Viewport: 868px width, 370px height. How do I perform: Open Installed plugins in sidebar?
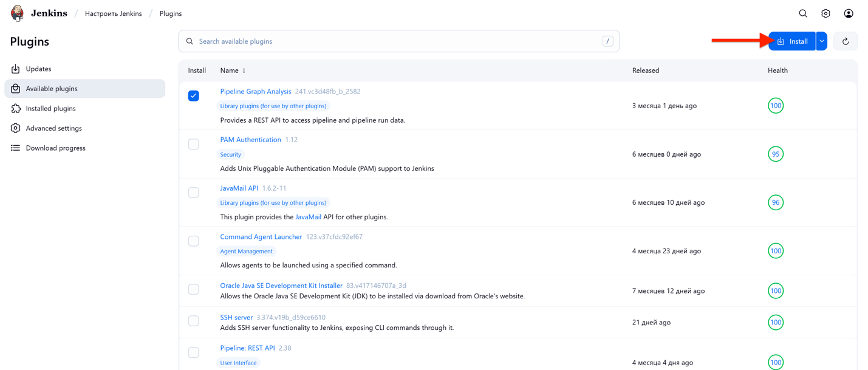click(x=50, y=109)
